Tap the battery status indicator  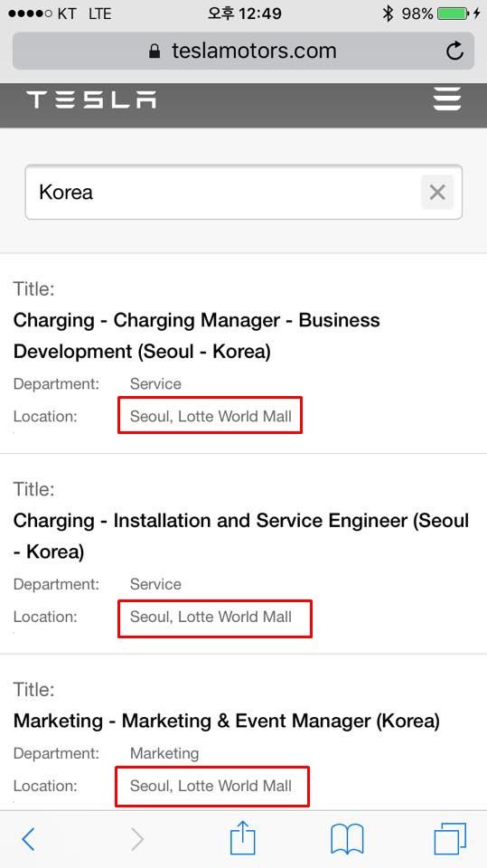pyautogui.click(x=453, y=14)
